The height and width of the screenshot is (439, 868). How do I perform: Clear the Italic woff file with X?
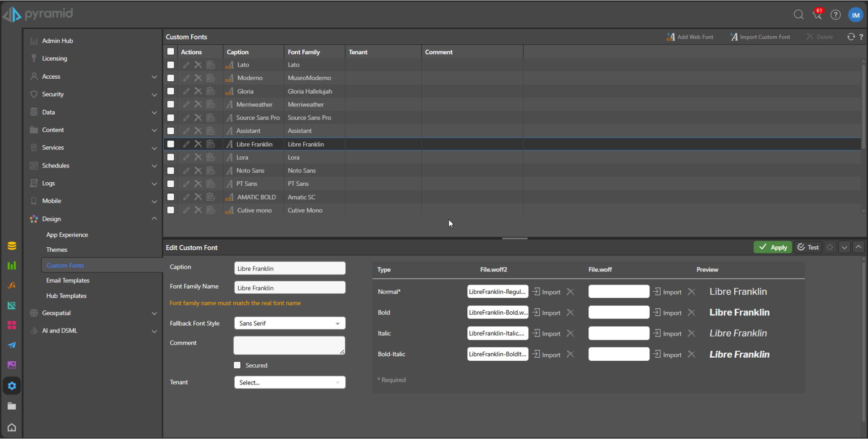tap(691, 334)
